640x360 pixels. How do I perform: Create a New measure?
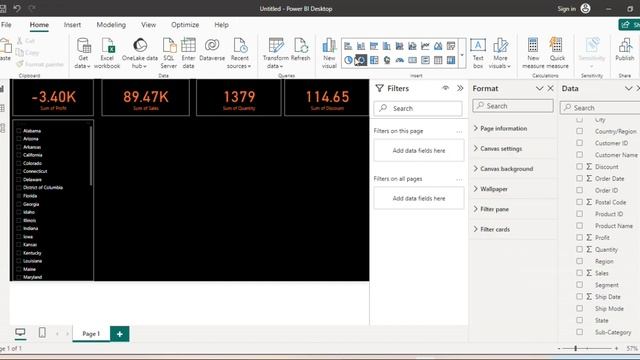(x=533, y=53)
